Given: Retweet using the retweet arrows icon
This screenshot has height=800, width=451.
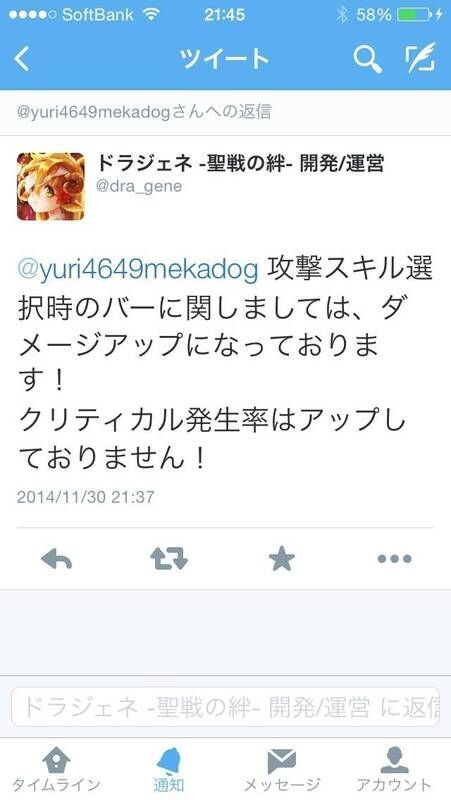Looking at the screenshot, I should coord(169,559).
